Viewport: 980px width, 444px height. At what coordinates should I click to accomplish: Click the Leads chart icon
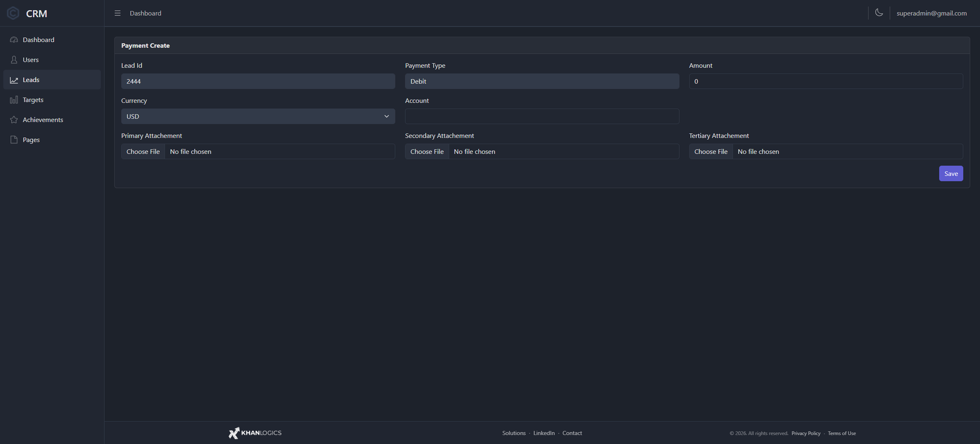pos(14,80)
